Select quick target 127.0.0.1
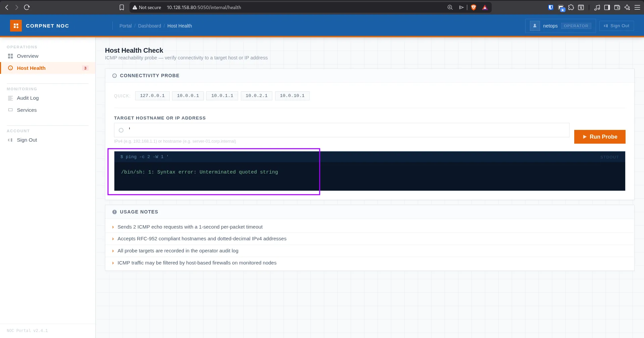The height and width of the screenshot is (338, 644). pyautogui.click(x=152, y=96)
